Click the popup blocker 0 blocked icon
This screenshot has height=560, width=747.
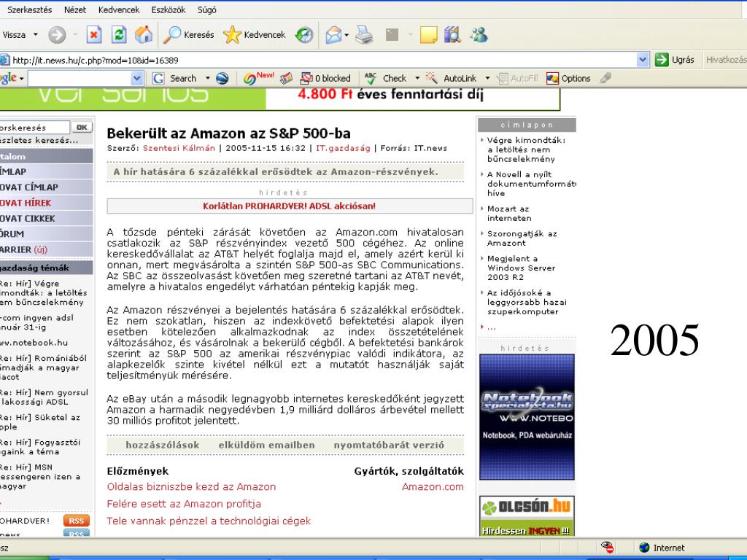(326, 79)
